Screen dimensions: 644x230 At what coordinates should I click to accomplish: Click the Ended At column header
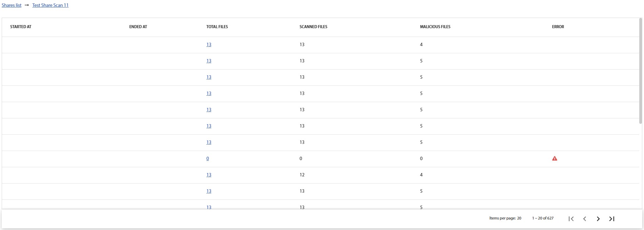138,27
